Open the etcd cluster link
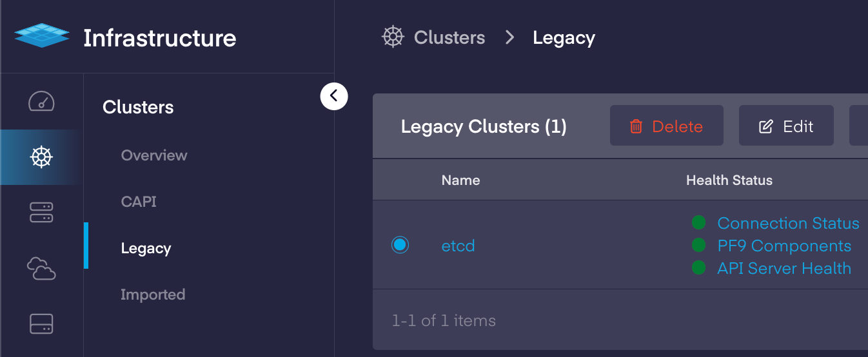The width and height of the screenshot is (868, 357). tap(458, 246)
